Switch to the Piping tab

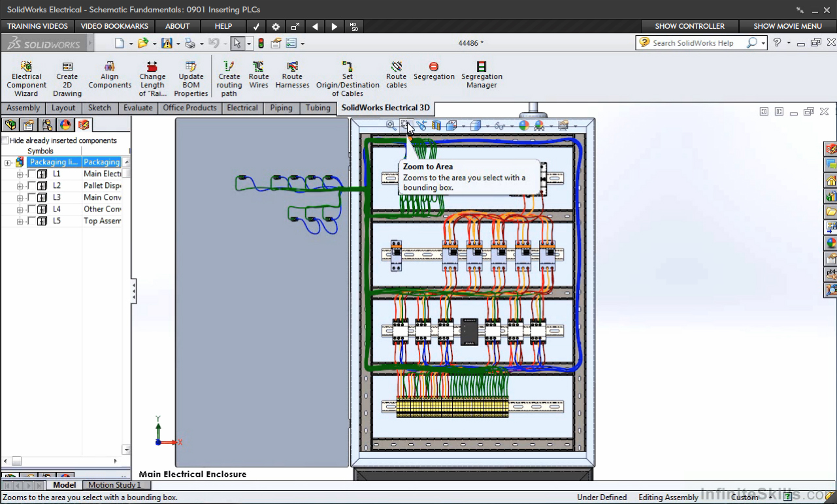tap(281, 108)
